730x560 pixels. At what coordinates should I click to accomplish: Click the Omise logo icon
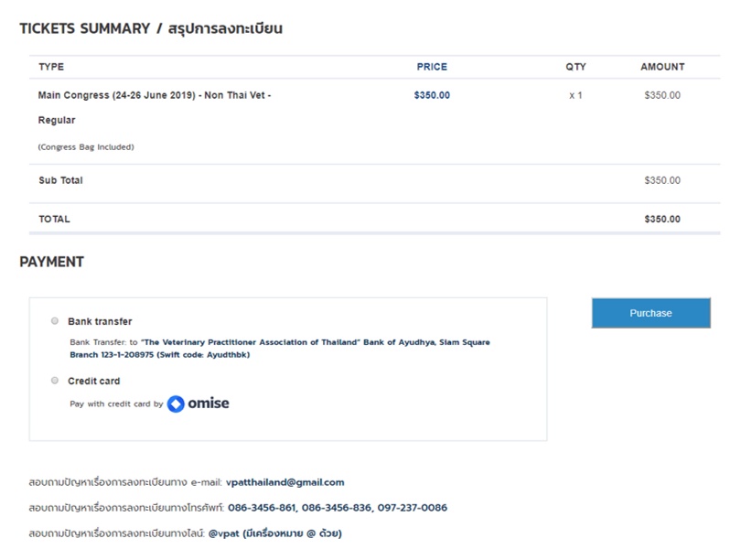point(176,404)
